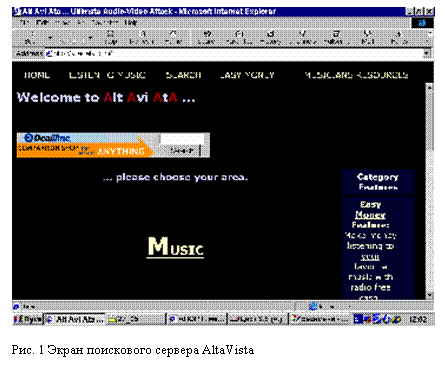Click the large Music area link
The width and height of the screenshot is (448, 384).
point(175,247)
